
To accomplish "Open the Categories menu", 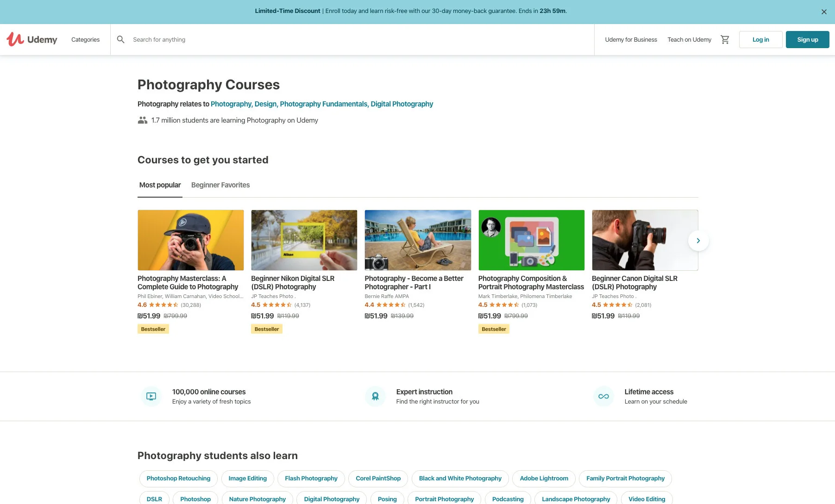I will [x=85, y=39].
